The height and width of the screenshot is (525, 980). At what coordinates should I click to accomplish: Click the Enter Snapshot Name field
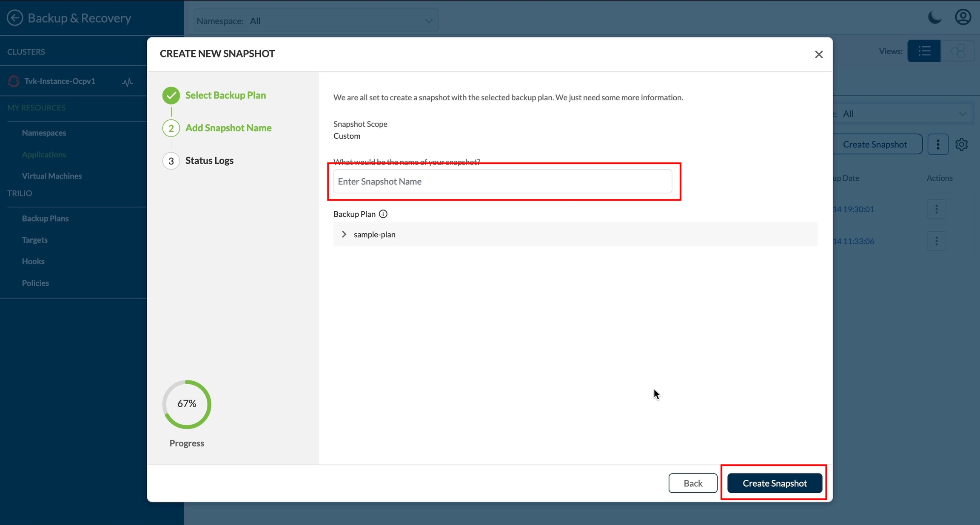pyautogui.click(x=502, y=182)
